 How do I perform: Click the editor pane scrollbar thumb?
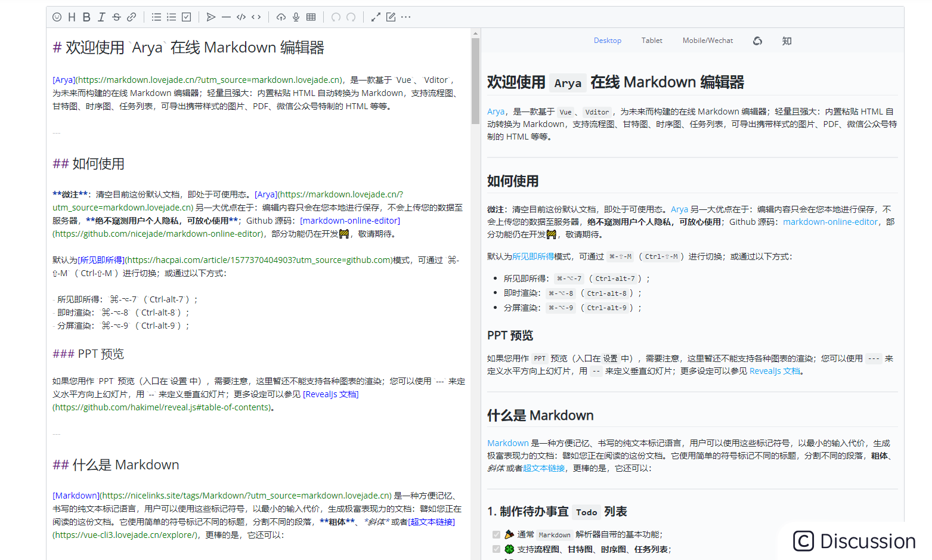tap(475, 81)
